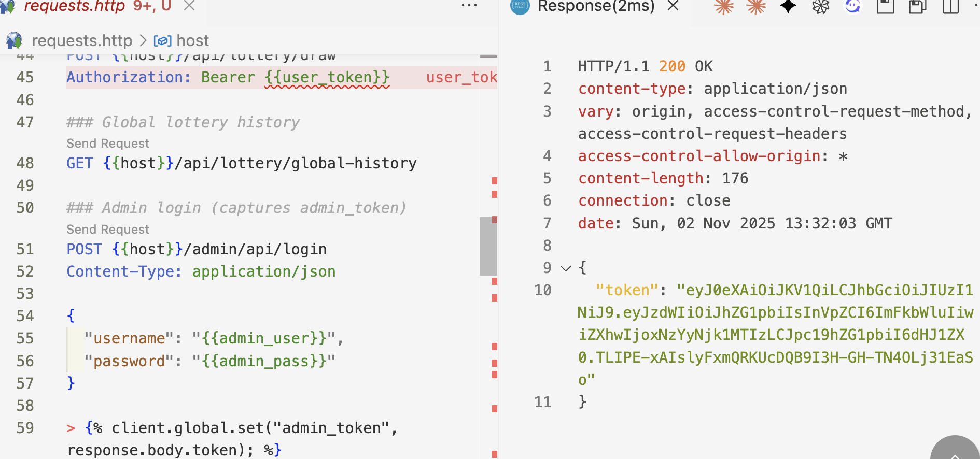Click the split editor layout icon
Screen dimensions: 980x459
coord(950,6)
